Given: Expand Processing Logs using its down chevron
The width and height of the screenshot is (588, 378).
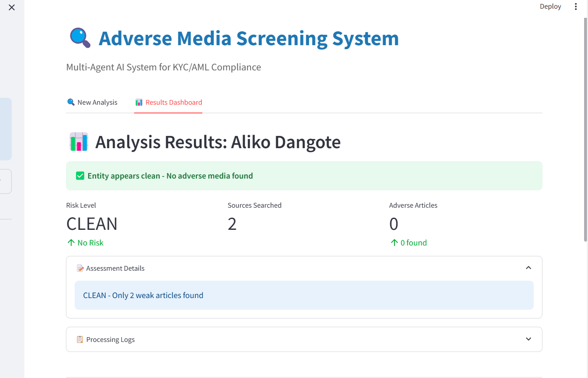Looking at the screenshot, I should tap(528, 339).
